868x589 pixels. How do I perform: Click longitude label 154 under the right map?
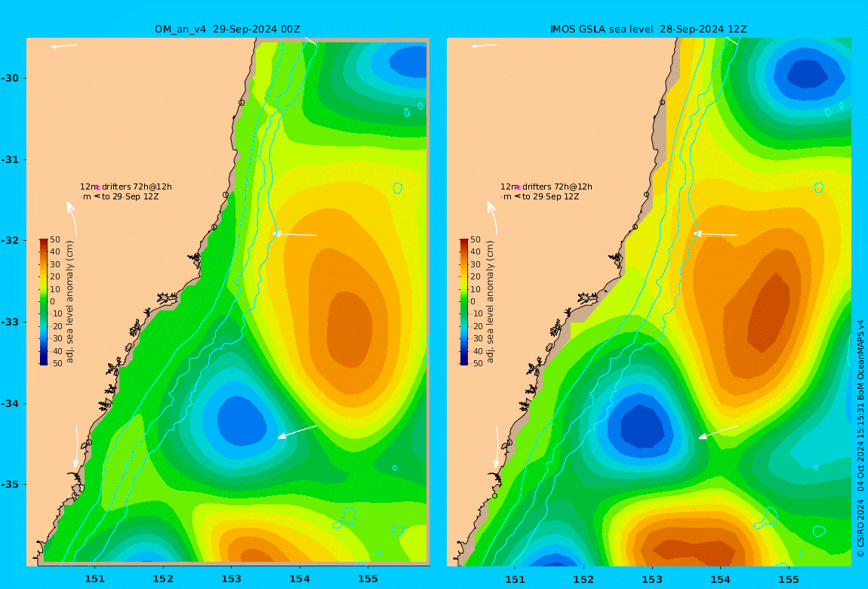tap(720, 579)
